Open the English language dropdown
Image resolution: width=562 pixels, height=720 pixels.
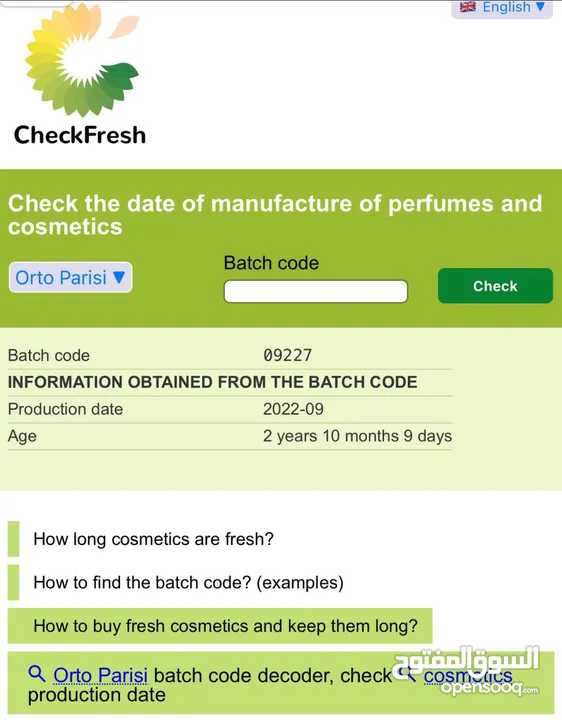click(502, 8)
